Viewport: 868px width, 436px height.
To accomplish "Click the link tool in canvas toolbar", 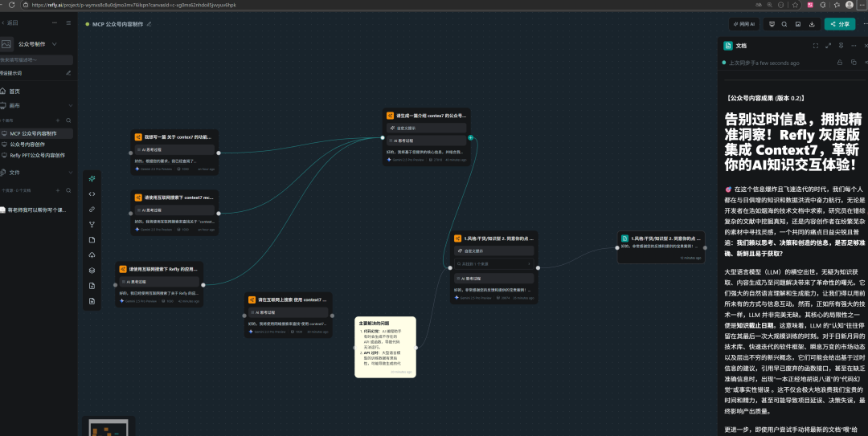I will [92, 209].
